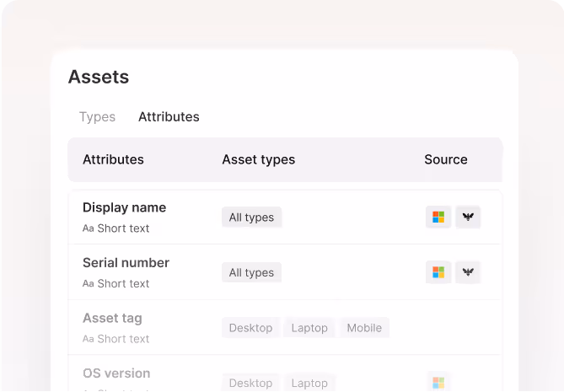Viewport: 564px width, 392px height.
Task: Click the Asset types column header
Action: pyautogui.click(x=258, y=159)
